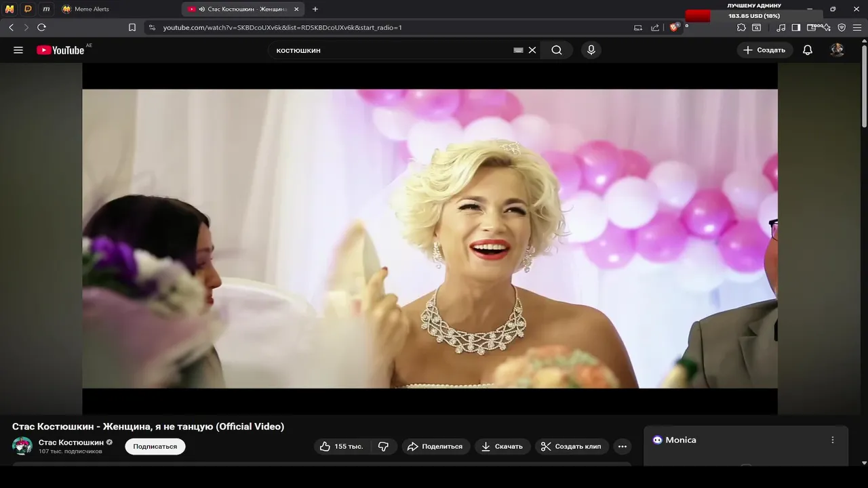
Task: Open the YouTube hamburger guide menu
Action: pyautogui.click(x=18, y=50)
